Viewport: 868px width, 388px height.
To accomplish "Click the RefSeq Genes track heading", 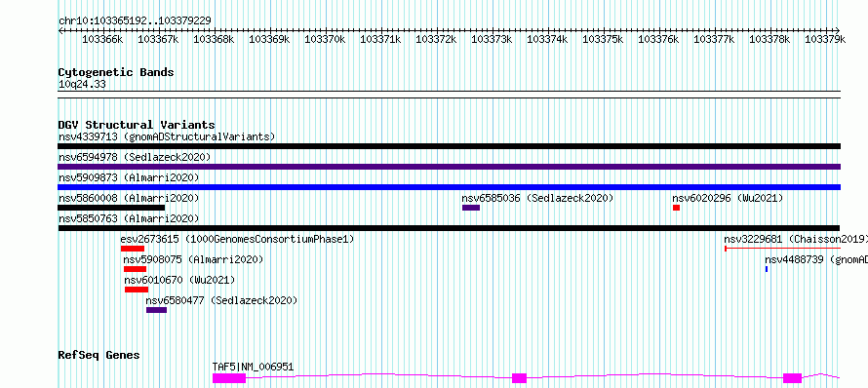I will tap(99, 355).
